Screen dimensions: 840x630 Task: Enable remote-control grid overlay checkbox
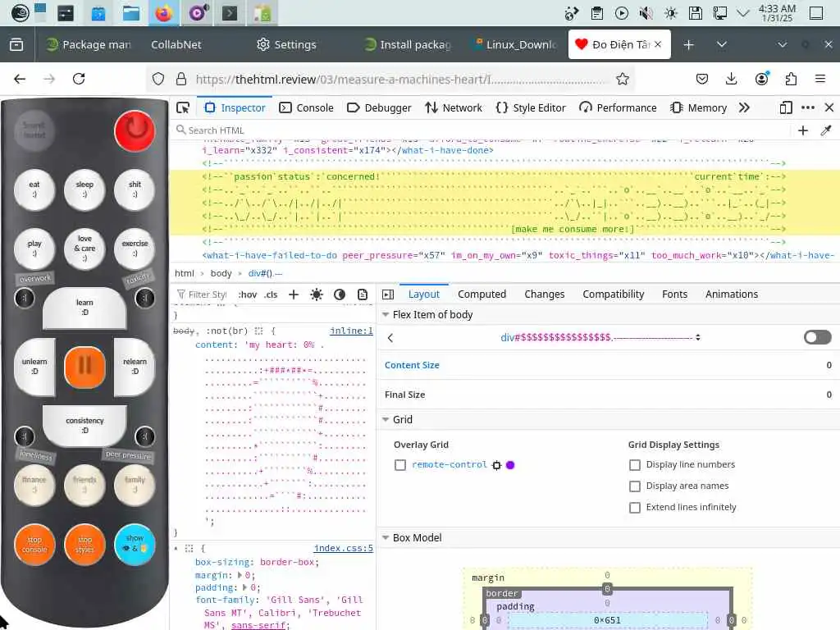pyautogui.click(x=400, y=465)
